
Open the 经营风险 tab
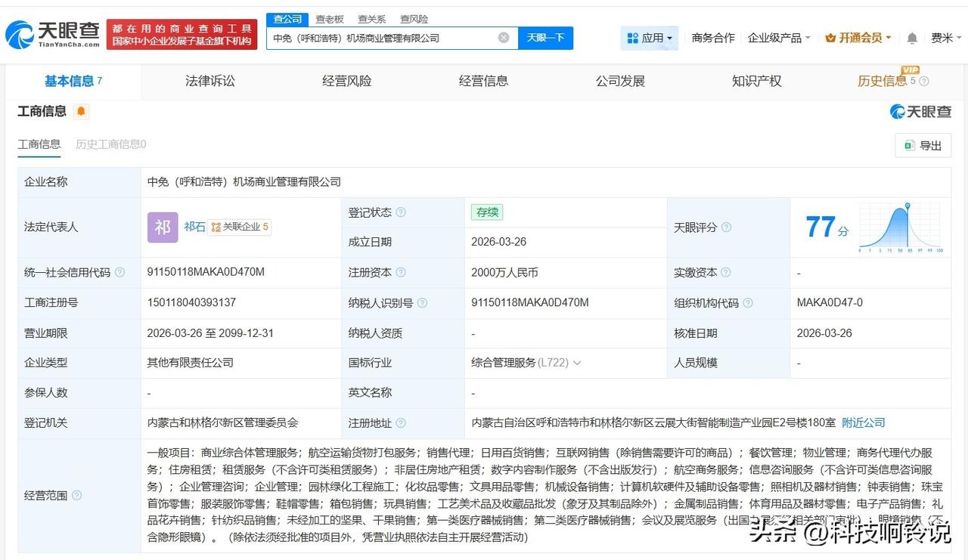(347, 82)
